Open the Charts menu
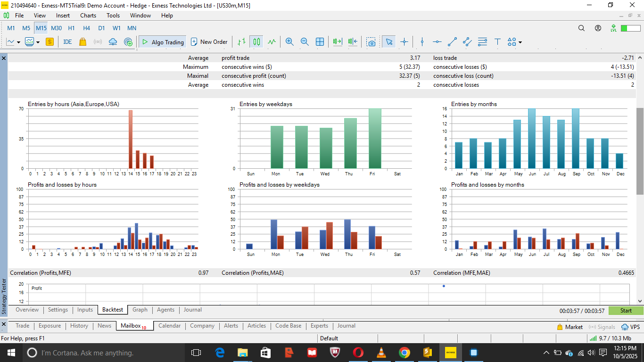 88,16
